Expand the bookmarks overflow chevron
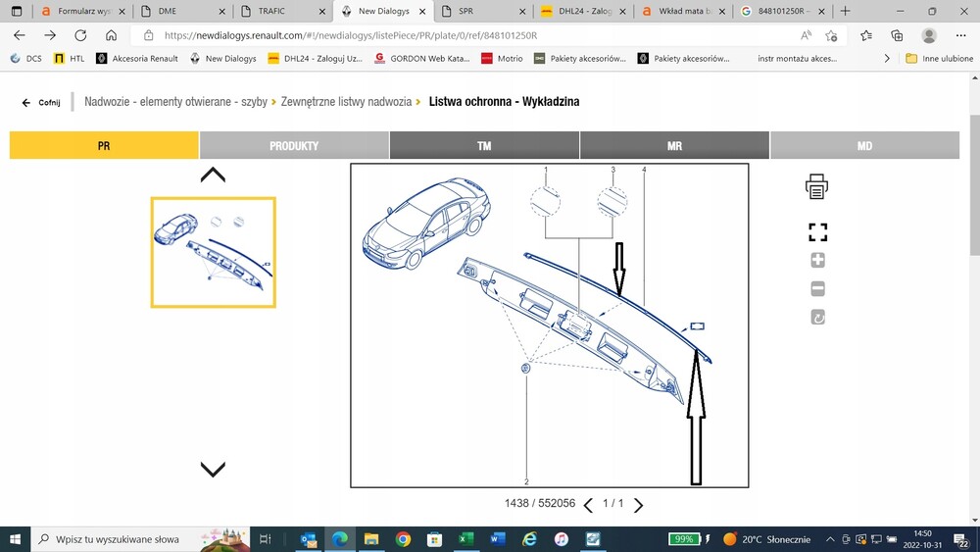The height and width of the screenshot is (552, 980). pyautogui.click(x=886, y=58)
